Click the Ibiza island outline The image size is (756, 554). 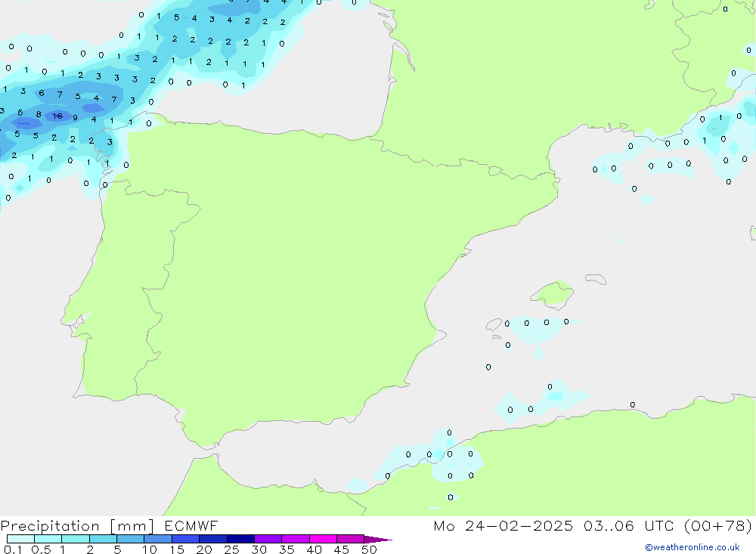click(494, 324)
